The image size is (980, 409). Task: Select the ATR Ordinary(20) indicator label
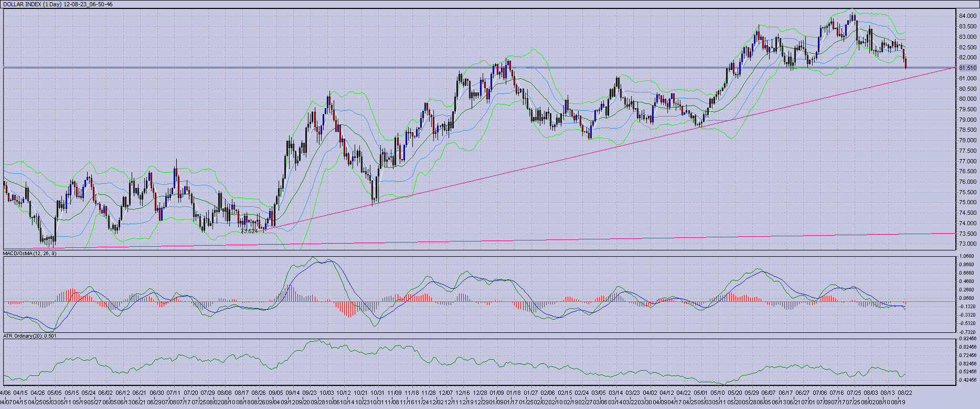(30, 335)
